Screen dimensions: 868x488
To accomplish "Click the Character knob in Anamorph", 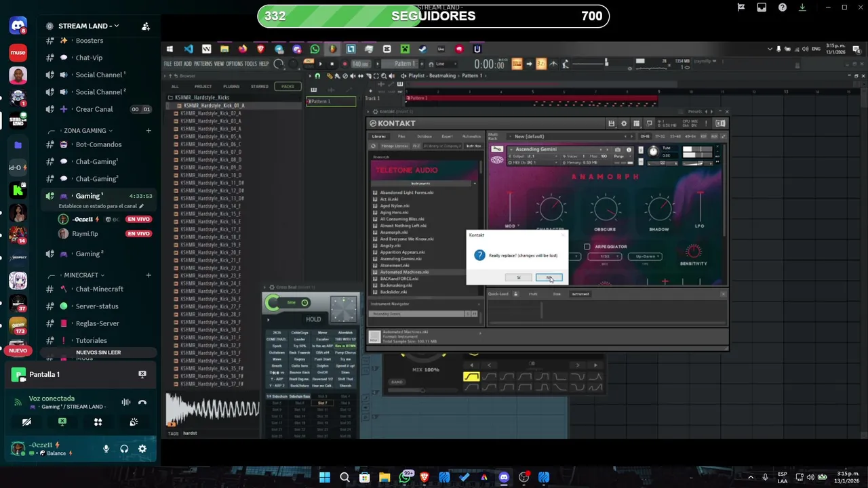I will [x=551, y=209].
